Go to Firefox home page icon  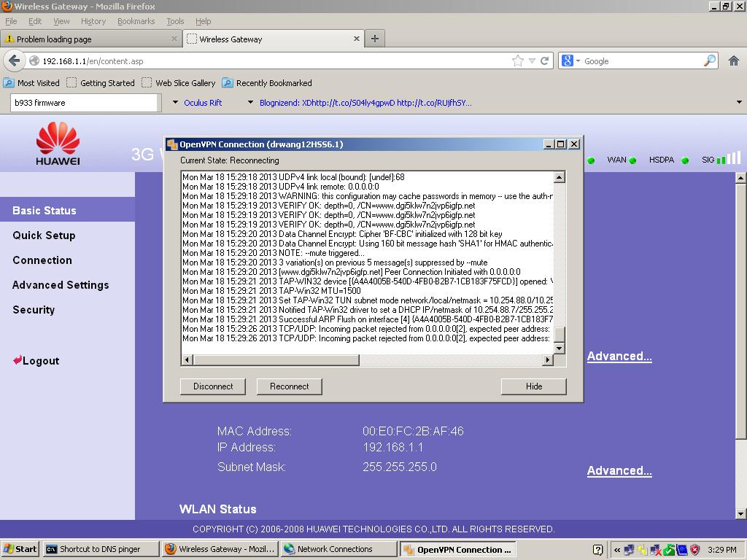pyautogui.click(x=734, y=61)
